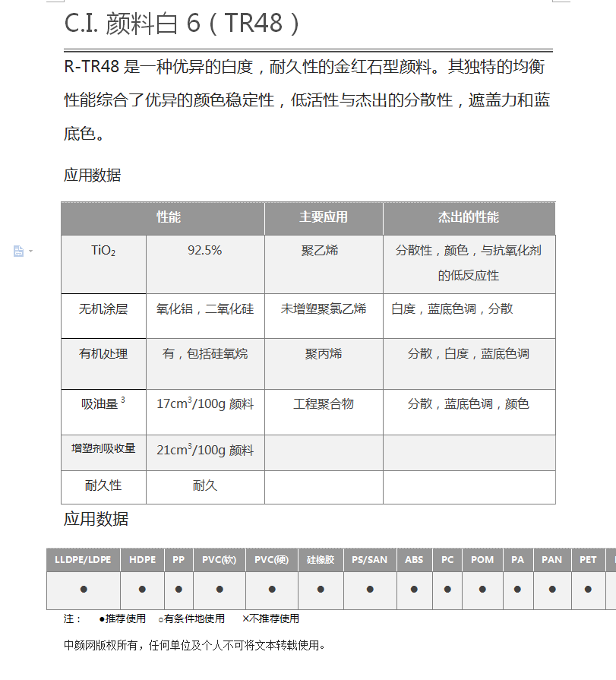Image resolution: width=616 pixels, height=680 pixels.
Task: Click the '杰出的性能' table header cell
Action: pyautogui.click(x=468, y=217)
